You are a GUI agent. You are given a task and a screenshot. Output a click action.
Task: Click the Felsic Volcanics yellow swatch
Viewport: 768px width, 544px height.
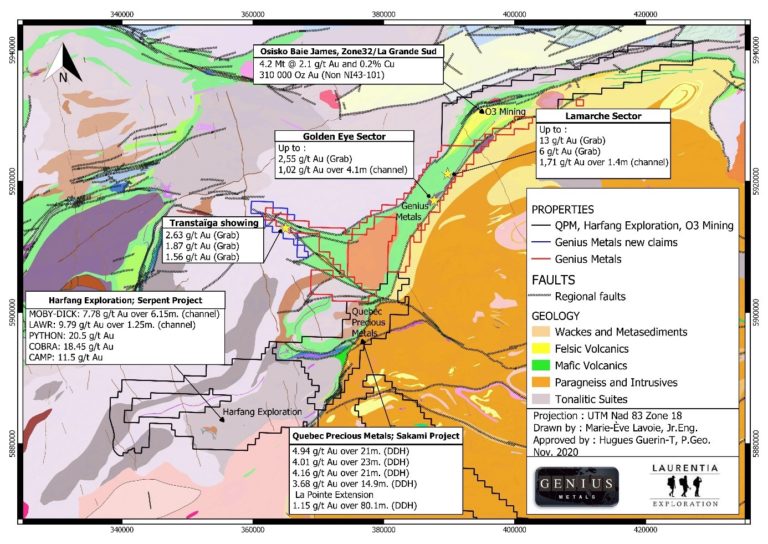[x=541, y=349]
